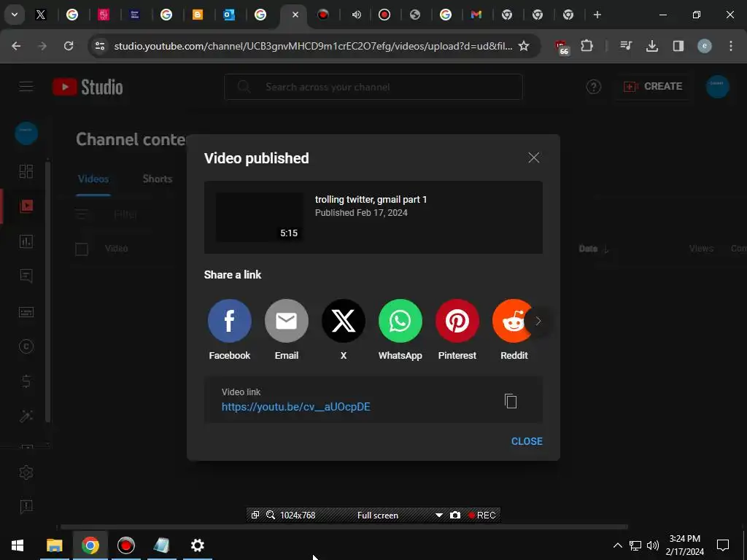Show more share options arrow
The width and height of the screenshot is (747, 560).
[538, 321]
